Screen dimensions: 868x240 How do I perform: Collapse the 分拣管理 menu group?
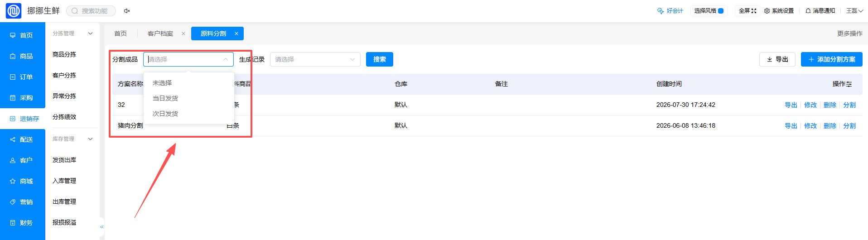coord(90,34)
